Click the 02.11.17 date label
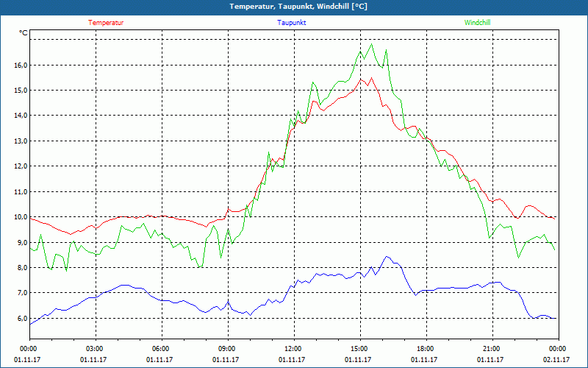The image size is (588, 368). 556,360
